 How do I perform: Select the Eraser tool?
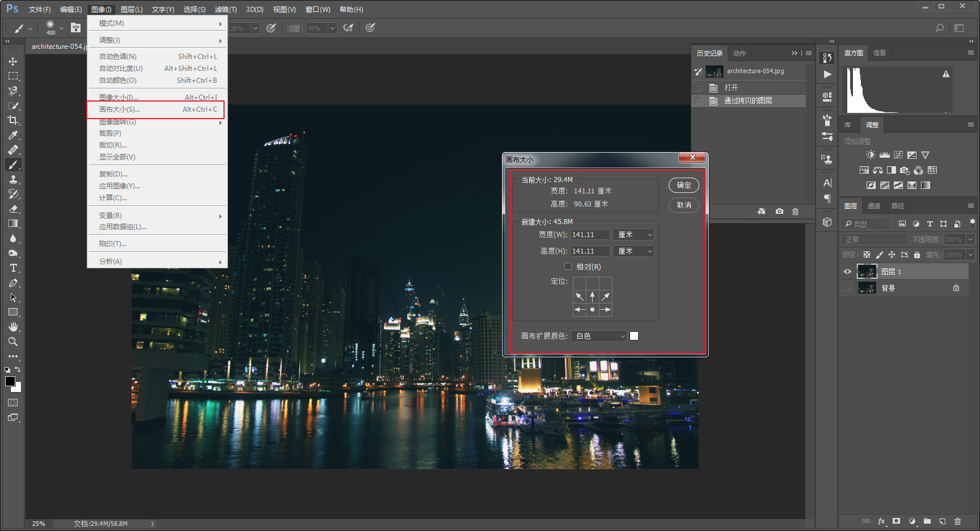pyautogui.click(x=13, y=209)
